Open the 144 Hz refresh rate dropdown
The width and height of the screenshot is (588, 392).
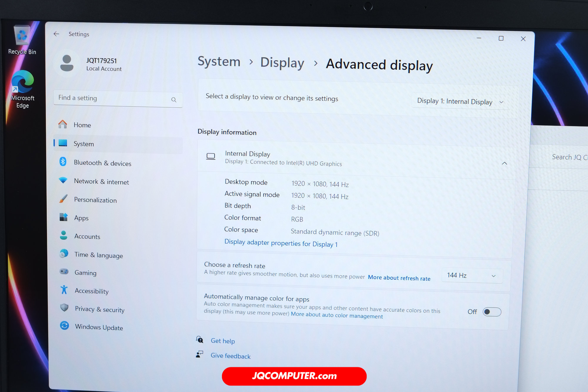[472, 276]
